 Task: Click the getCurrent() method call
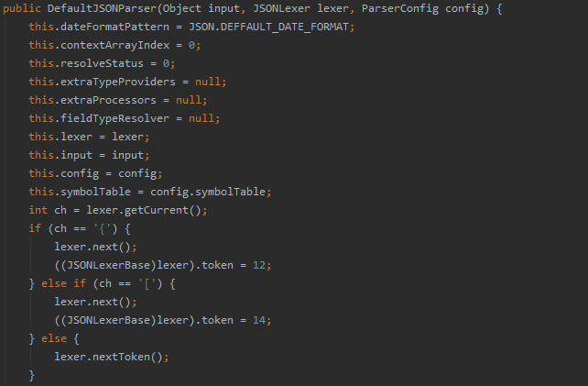174,210
